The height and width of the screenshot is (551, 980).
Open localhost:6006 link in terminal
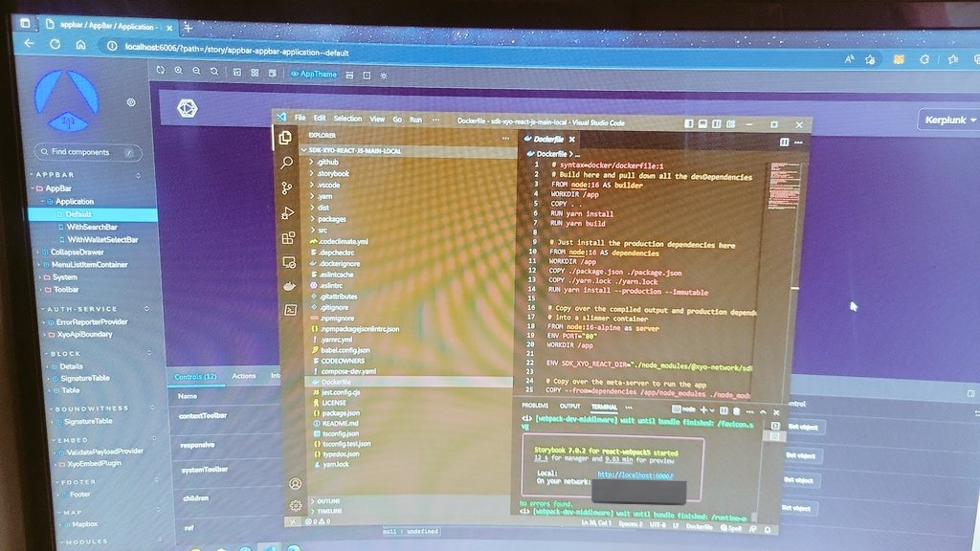coord(635,475)
